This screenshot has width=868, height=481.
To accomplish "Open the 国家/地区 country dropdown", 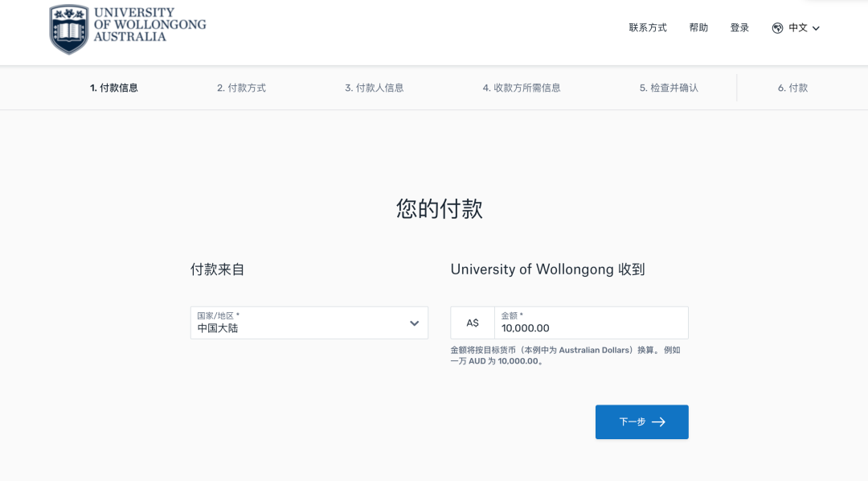I will [309, 323].
